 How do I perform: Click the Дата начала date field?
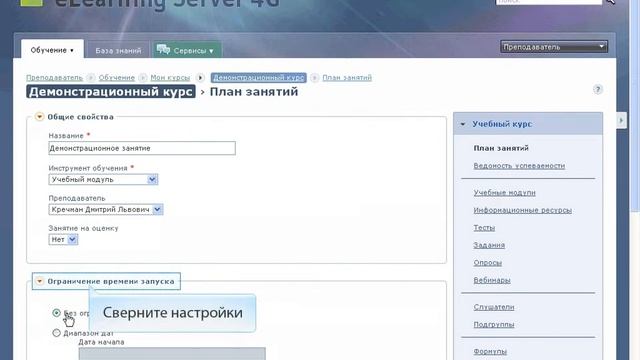point(172,353)
